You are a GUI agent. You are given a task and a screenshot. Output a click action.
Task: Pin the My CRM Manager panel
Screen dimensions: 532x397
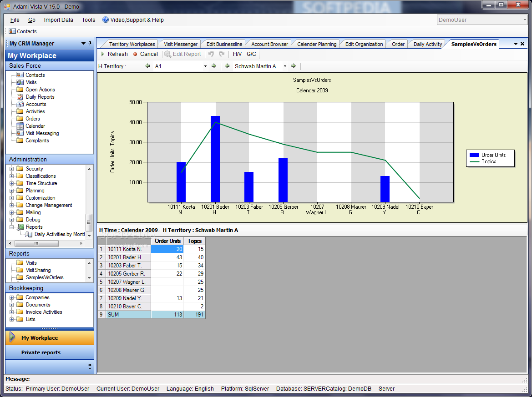(90, 44)
